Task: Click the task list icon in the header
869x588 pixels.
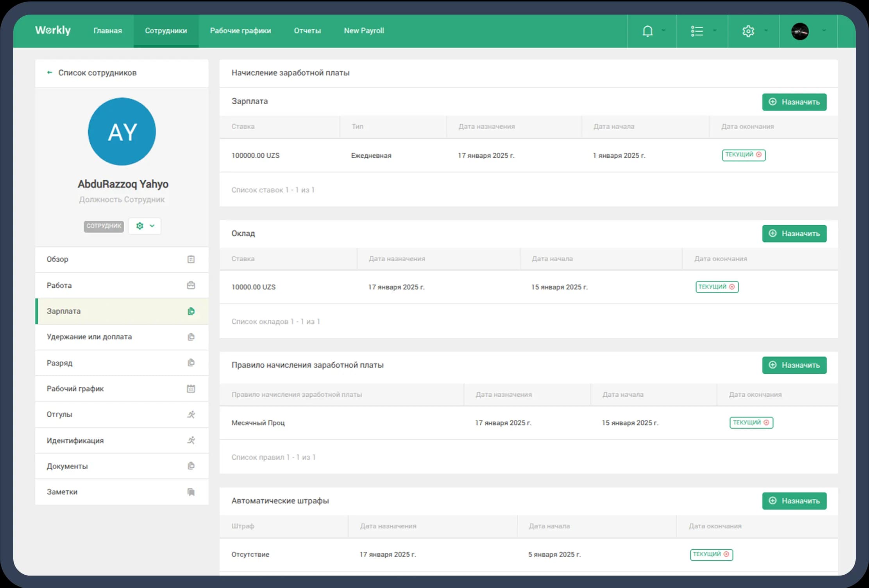Action: click(697, 31)
